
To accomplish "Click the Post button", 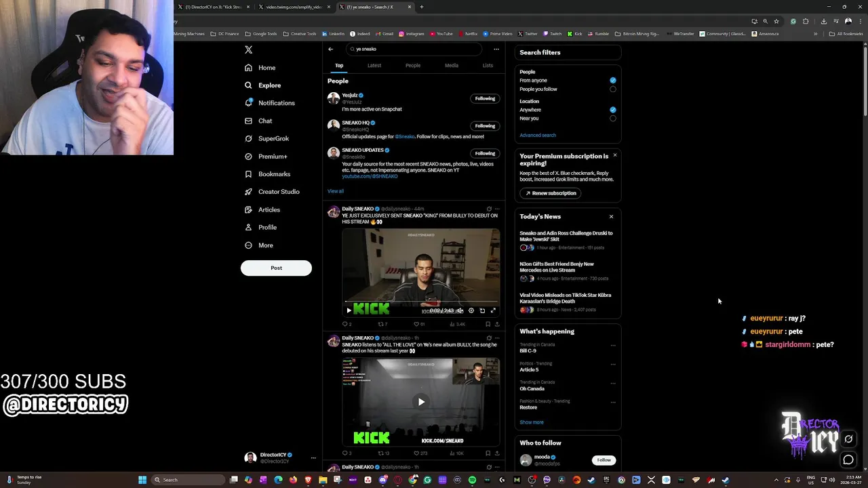I will [276, 268].
